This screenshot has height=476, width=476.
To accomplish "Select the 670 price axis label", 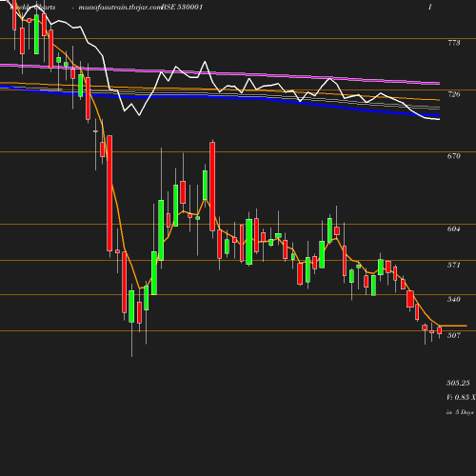I will click(453, 156).
